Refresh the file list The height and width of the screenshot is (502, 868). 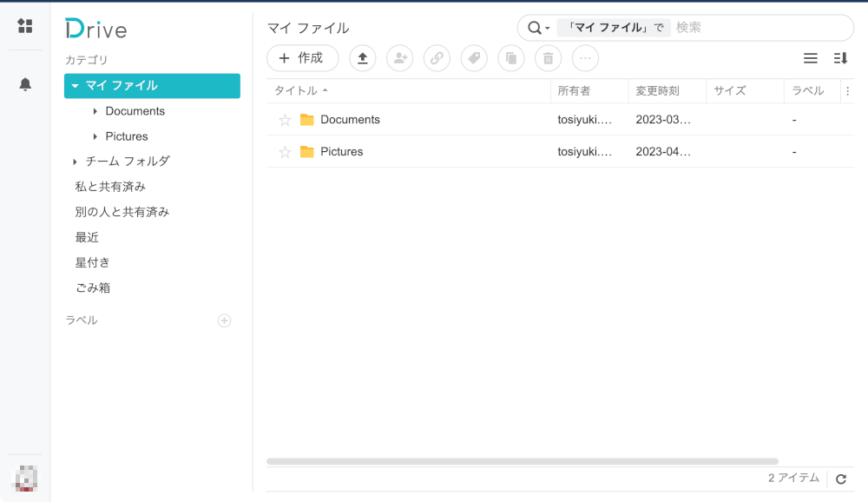pos(841,479)
